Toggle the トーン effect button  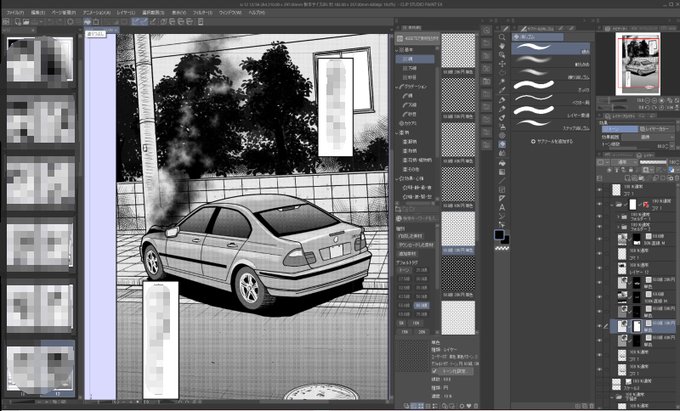click(x=619, y=129)
